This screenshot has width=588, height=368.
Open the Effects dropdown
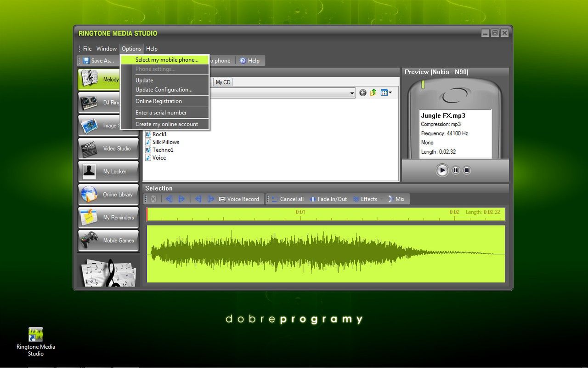click(x=369, y=199)
